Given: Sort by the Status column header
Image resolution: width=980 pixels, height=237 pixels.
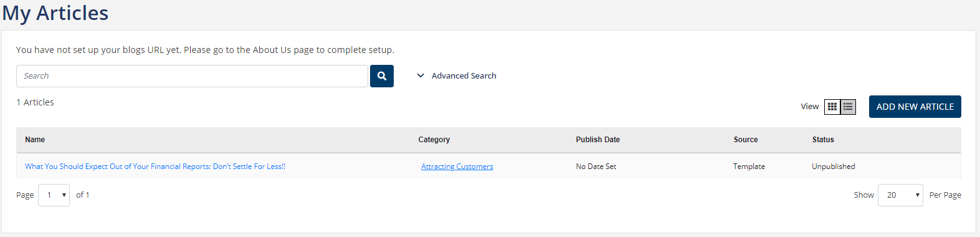Looking at the screenshot, I should 823,140.
